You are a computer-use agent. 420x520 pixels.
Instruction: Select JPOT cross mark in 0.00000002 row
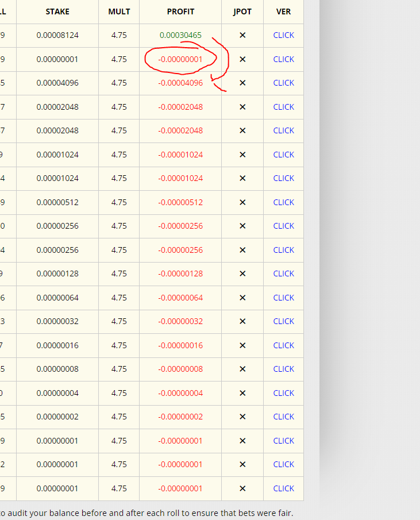pyautogui.click(x=242, y=417)
